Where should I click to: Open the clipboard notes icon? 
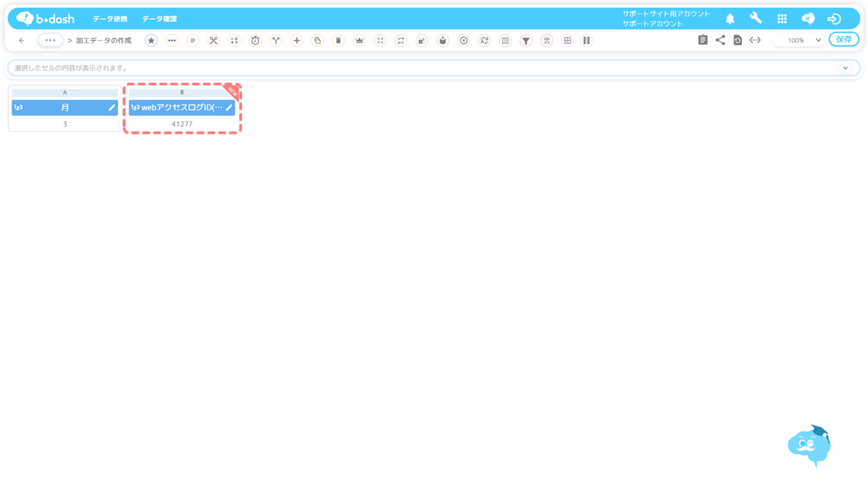click(x=703, y=41)
